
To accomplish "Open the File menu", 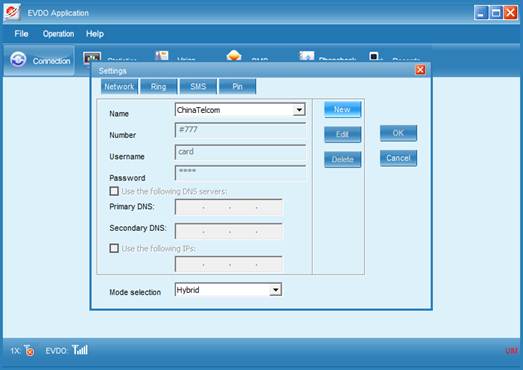I will click(21, 34).
